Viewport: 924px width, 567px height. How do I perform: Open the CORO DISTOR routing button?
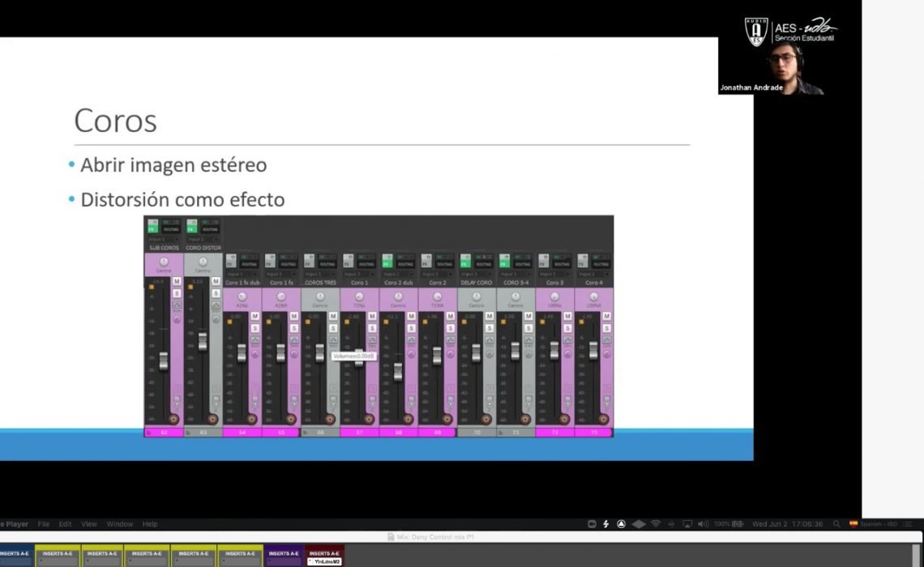click(210, 229)
